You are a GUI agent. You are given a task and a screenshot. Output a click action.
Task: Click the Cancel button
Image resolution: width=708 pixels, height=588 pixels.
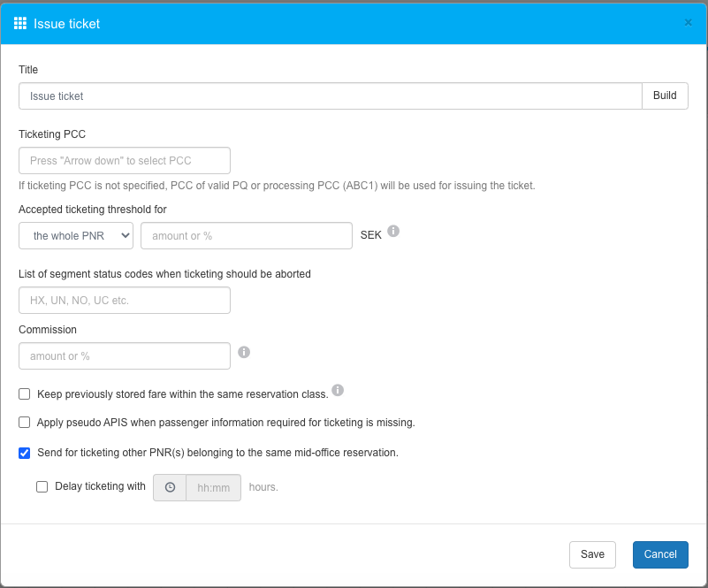tap(660, 554)
